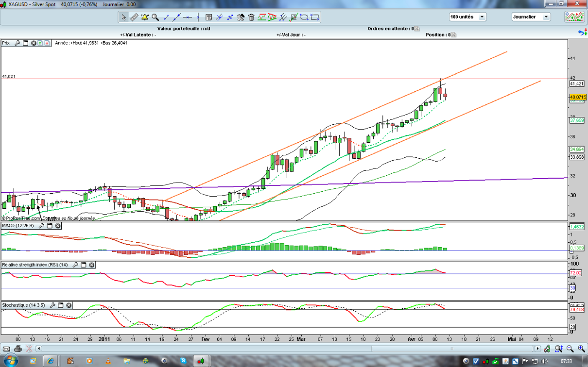Click the trash can delete icon
This screenshot has height=367, width=588.
pos(251,17)
